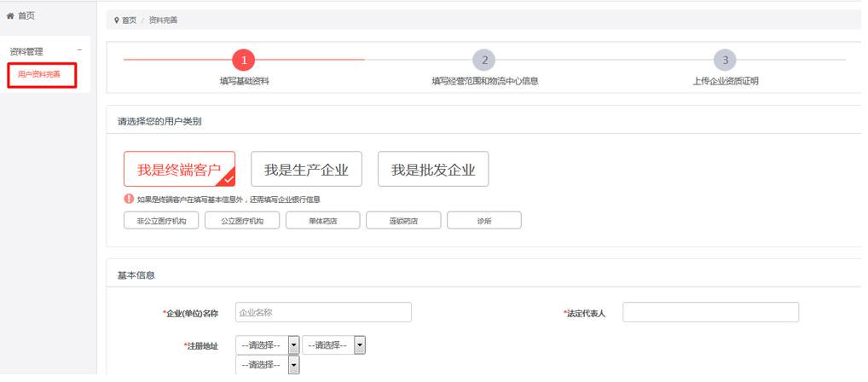Click the red warning exclamation icon

click(129, 200)
